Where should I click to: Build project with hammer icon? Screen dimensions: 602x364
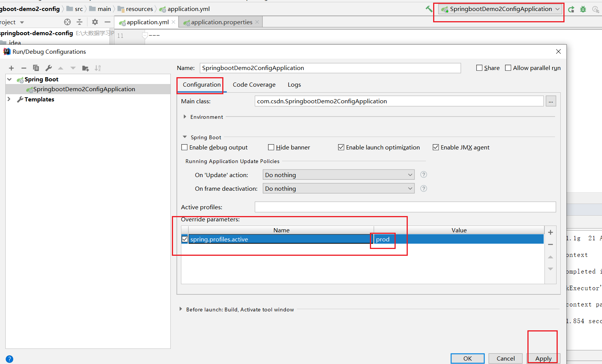coord(429,9)
